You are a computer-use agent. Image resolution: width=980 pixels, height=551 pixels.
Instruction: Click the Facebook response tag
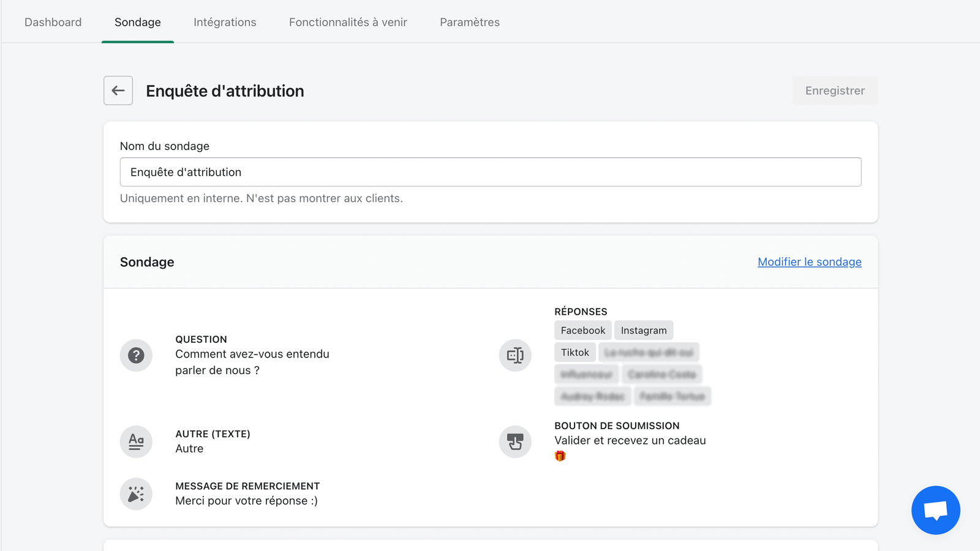[x=583, y=331]
